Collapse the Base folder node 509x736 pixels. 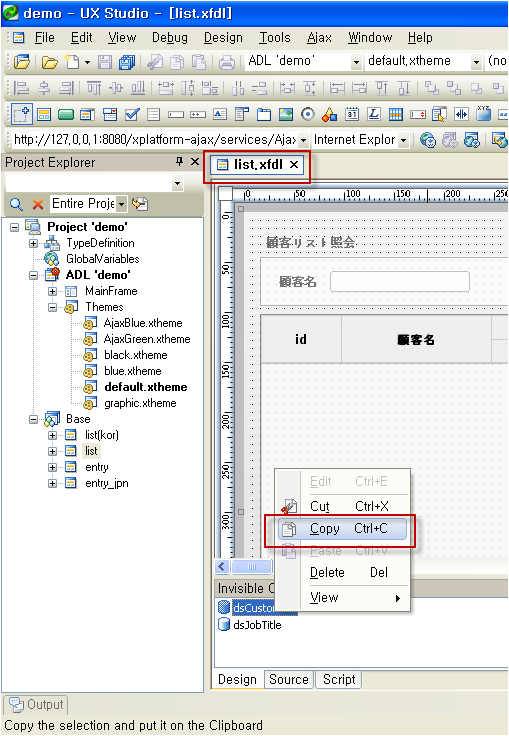(x=33, y=419)
